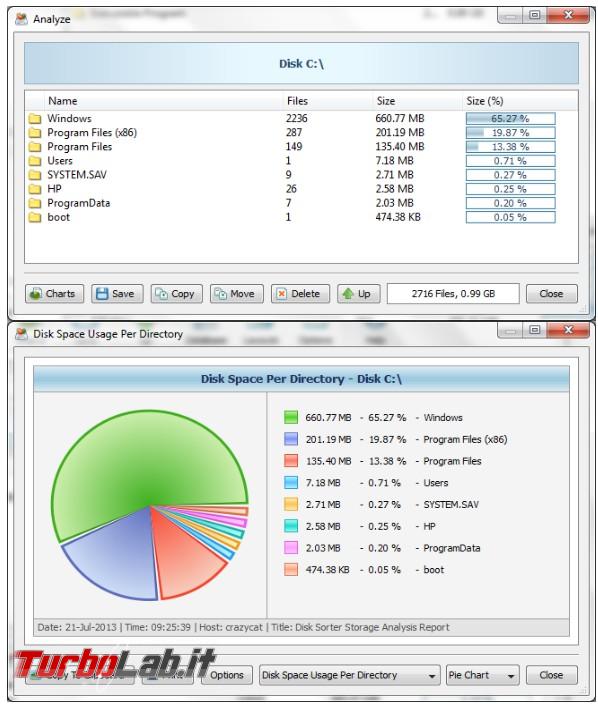This screenshot has width=598, height=704.
Task: Open the Disk Space Usage Per Directory dropdown
Action: tap(349, 675)
